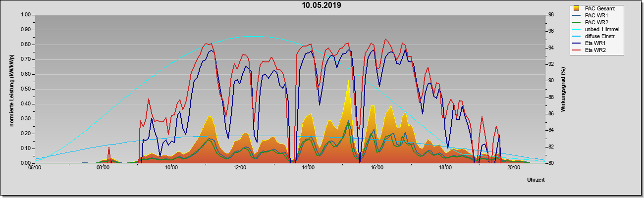Click the Uhrzeit axis title

coord(536,181)
